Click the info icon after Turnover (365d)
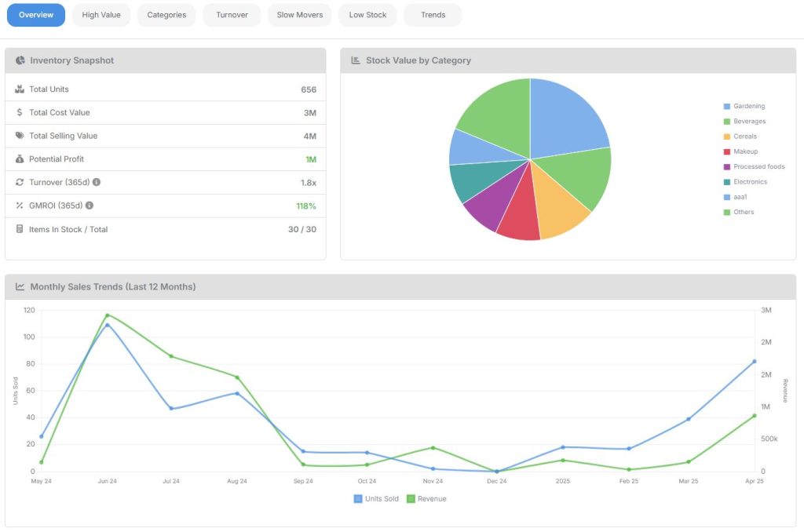 (x=98, y=182)
